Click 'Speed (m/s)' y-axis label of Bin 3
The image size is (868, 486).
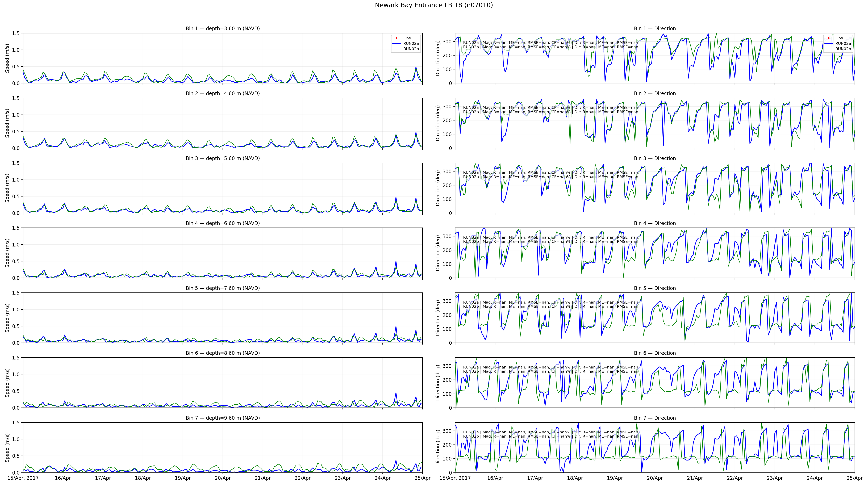[7, 188]
